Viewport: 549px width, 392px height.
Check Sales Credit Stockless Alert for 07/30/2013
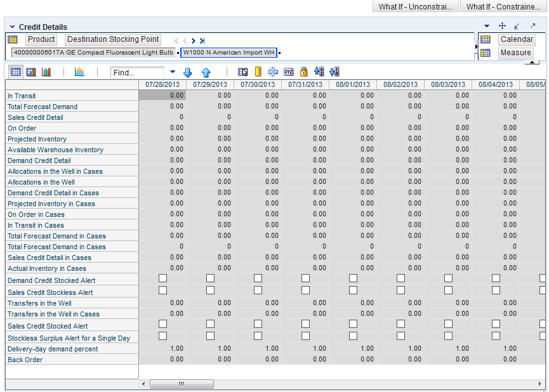click(x=258, y=291)
